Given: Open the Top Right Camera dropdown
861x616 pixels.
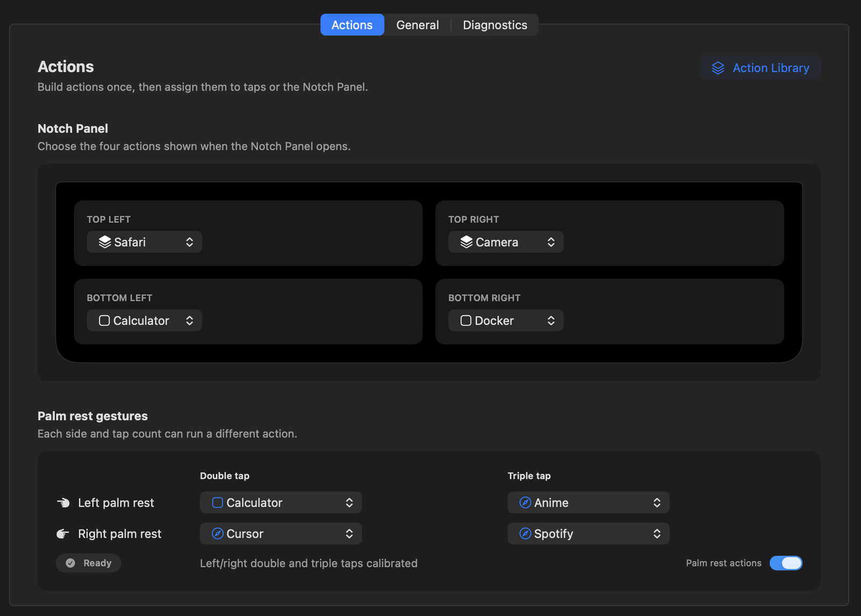Looking at the screenshot, I should pyautogui.click(x=506, y=242).
